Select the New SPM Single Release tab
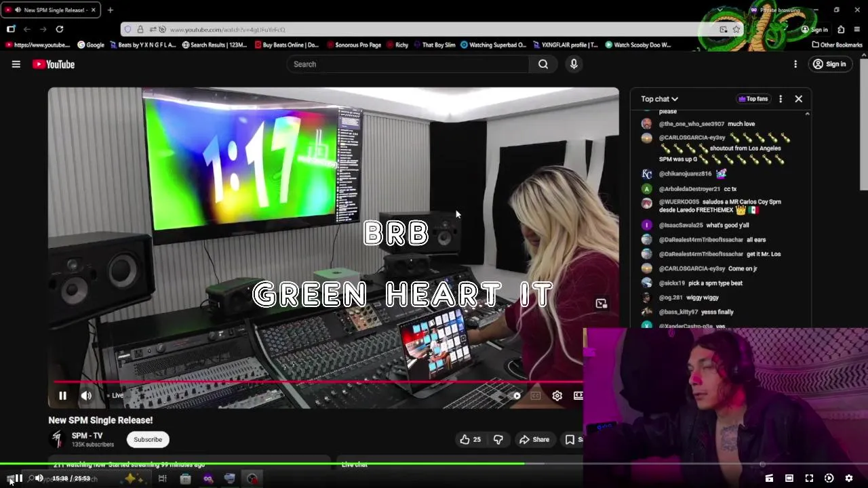The image size is (868, 488). click(52, 10)
